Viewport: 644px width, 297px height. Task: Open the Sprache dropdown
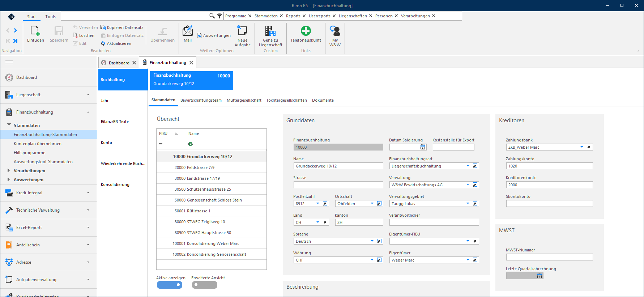372,241
